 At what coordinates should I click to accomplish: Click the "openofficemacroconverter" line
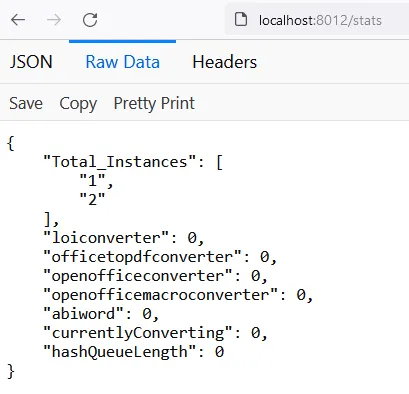point(178,295)
